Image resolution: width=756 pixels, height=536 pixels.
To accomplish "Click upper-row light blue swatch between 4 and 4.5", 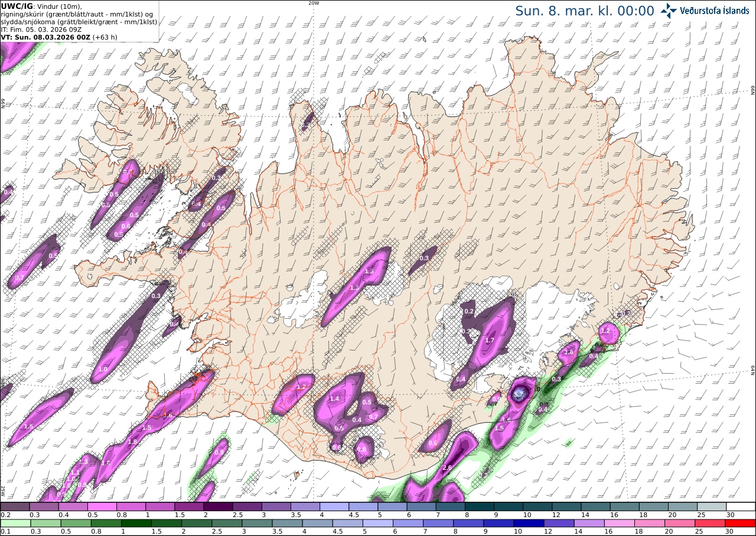I will [x=334, y=506].
